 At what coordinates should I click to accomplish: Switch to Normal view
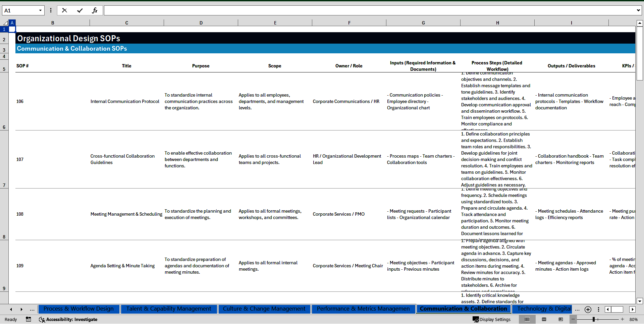tap(527, 319)
